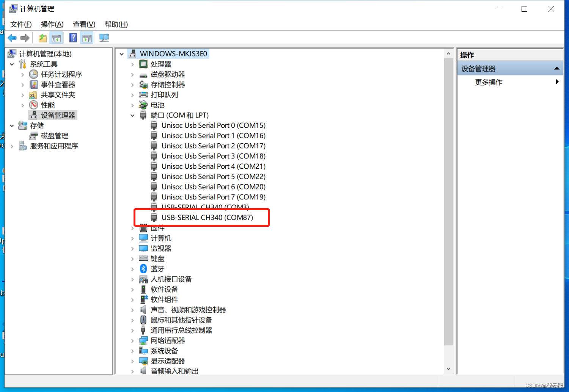The image size is (569, 392).
Task: Select Unisoc Usb Serial Port 4 (COM21)
Action: coord(214,166)
